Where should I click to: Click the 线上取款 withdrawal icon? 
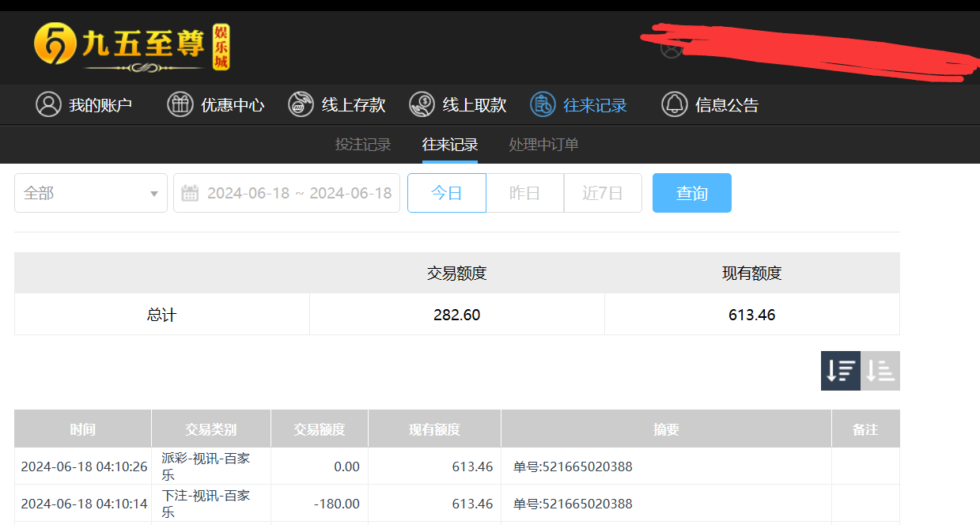(x=422, y=104)
